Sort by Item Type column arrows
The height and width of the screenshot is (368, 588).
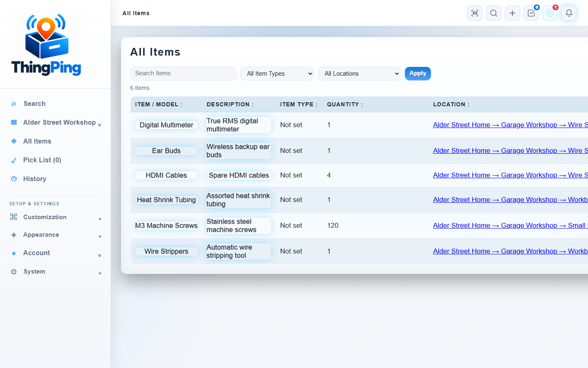316,105
